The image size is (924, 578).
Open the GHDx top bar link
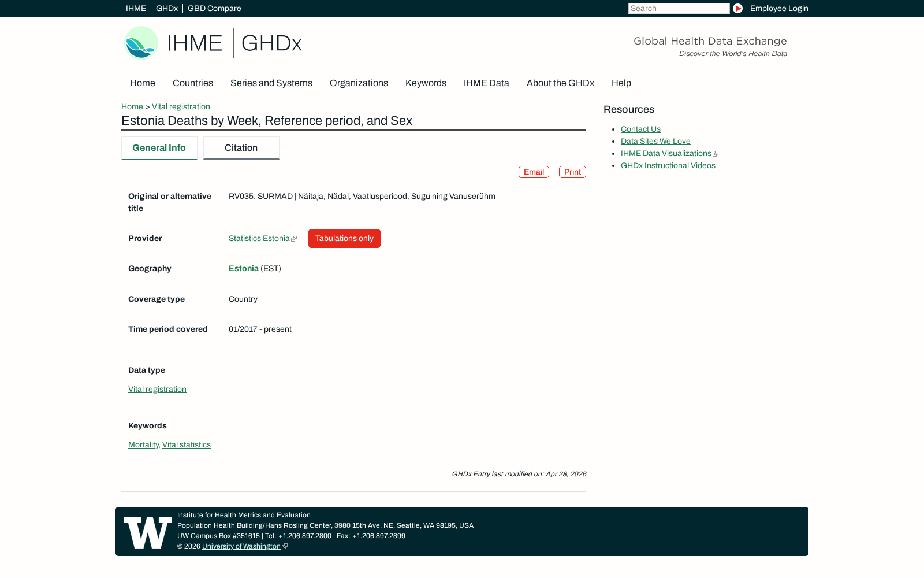(167, 8)
